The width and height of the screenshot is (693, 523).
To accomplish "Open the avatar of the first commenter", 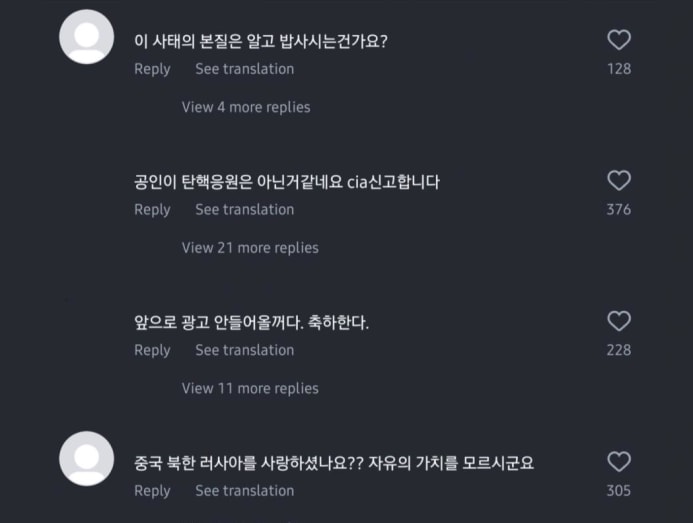I will (x=87, y=37).
